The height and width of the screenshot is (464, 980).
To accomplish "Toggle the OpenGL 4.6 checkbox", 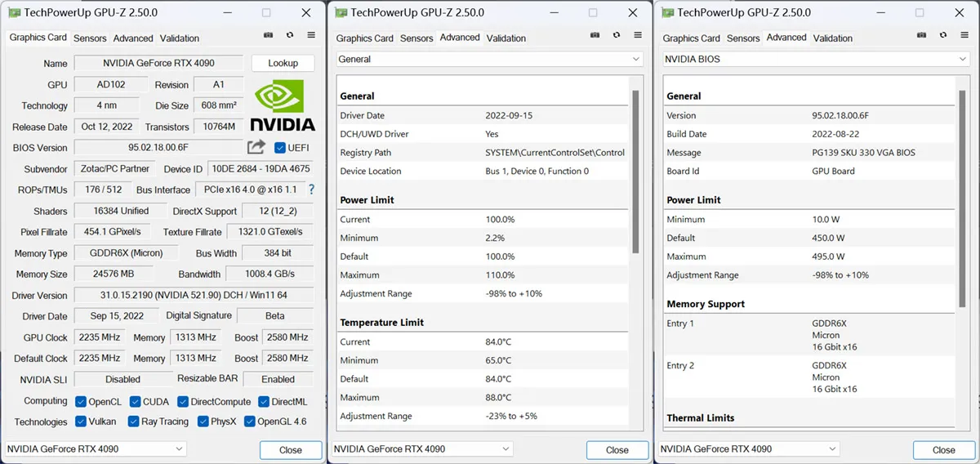I will (x=248, y=422).
